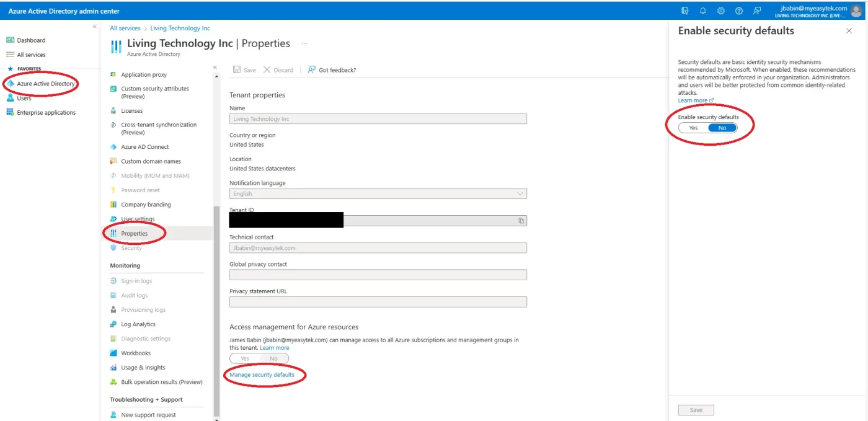The height and width of the screenshot is (421, 868).
Task: Copy the Tenant ID to clipboard
Action: coord(521,221)
